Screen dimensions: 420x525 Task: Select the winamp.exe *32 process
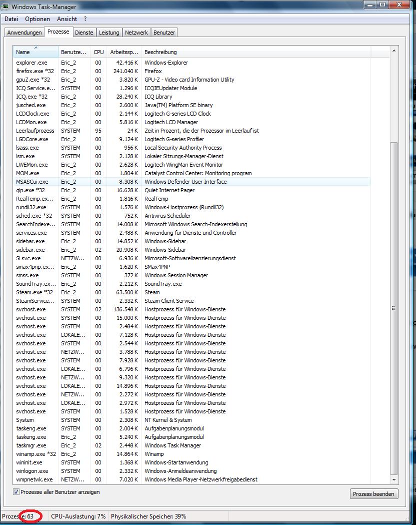192,454
